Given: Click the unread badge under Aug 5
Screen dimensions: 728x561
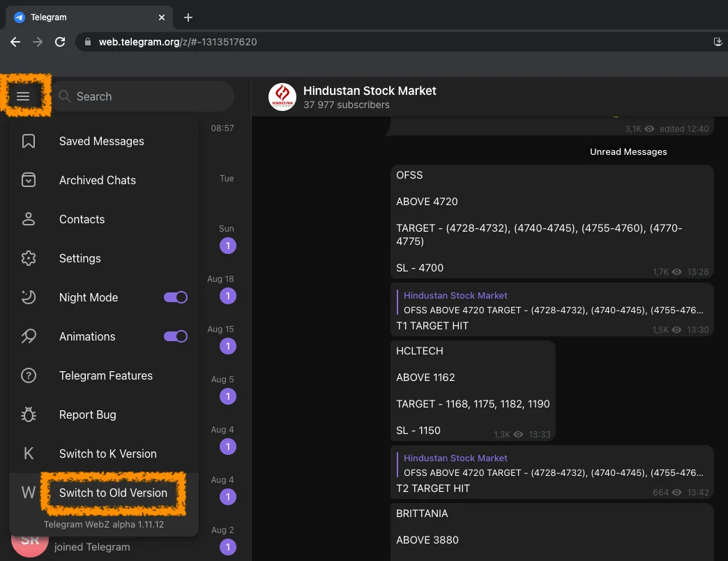Looking at the screenshot, I should point(228,396).
